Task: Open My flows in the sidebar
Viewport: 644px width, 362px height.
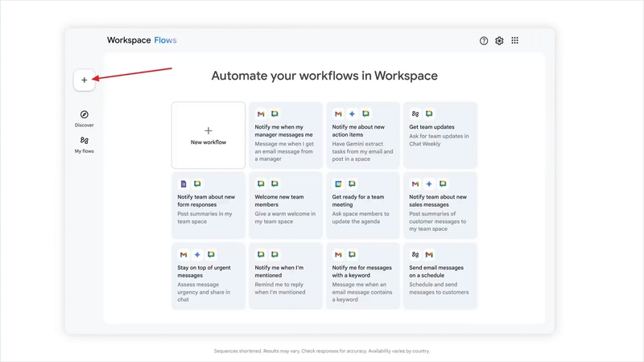Action: point(85,145)
